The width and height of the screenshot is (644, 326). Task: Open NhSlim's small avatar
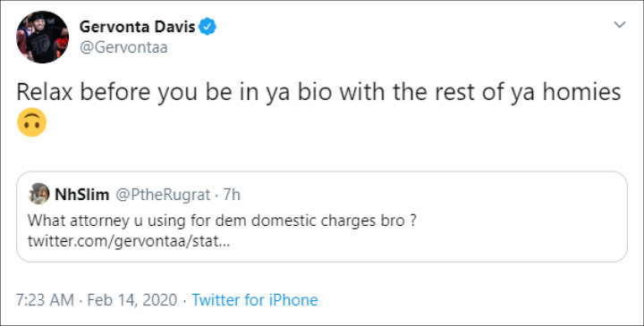pos(39,194)
